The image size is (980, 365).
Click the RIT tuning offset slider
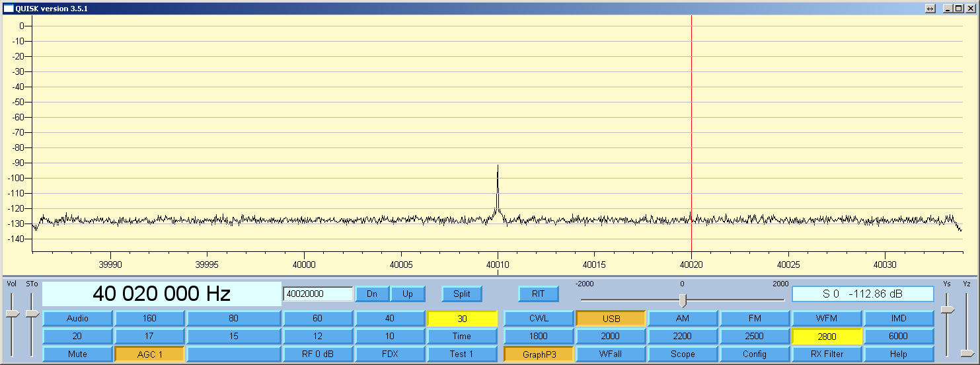(x=683, y=301)
